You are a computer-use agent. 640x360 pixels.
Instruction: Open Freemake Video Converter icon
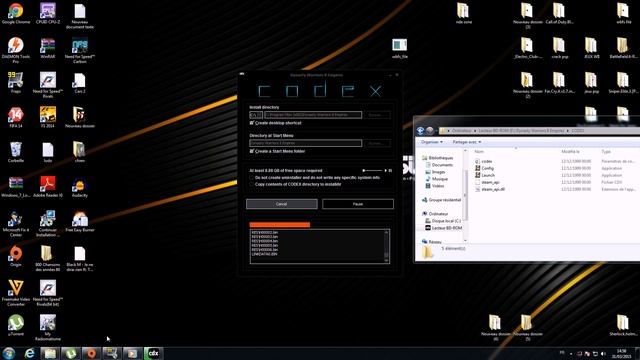pos(16,293)
